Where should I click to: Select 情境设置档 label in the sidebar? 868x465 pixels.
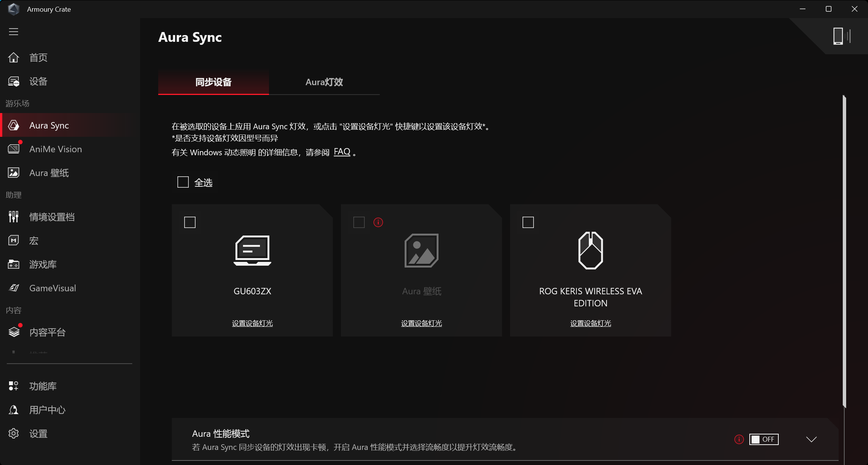(x=52, y=217)
